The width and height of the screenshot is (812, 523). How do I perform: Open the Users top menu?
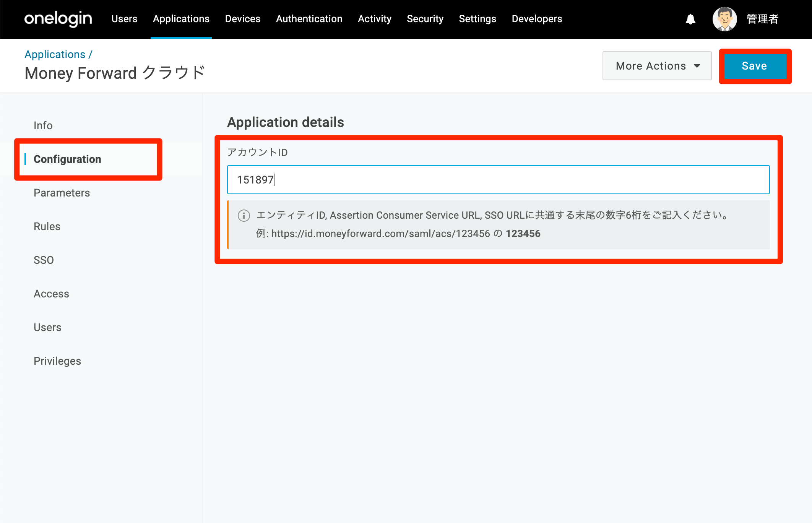point(124,19)
